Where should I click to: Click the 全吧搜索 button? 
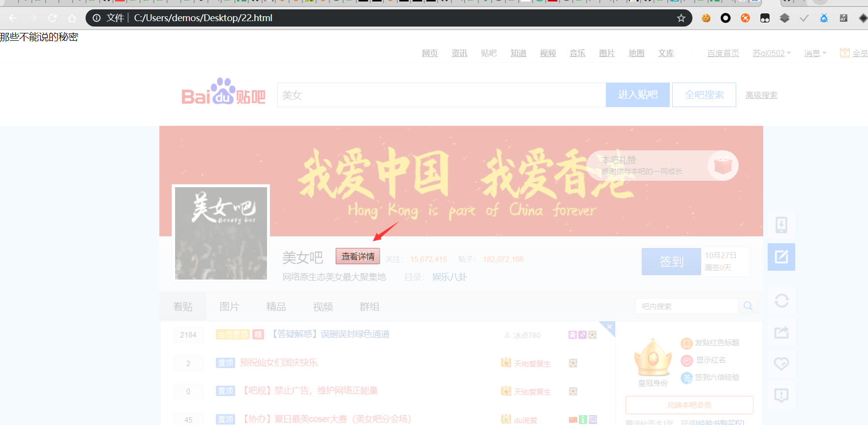click(x=704, y=95)
